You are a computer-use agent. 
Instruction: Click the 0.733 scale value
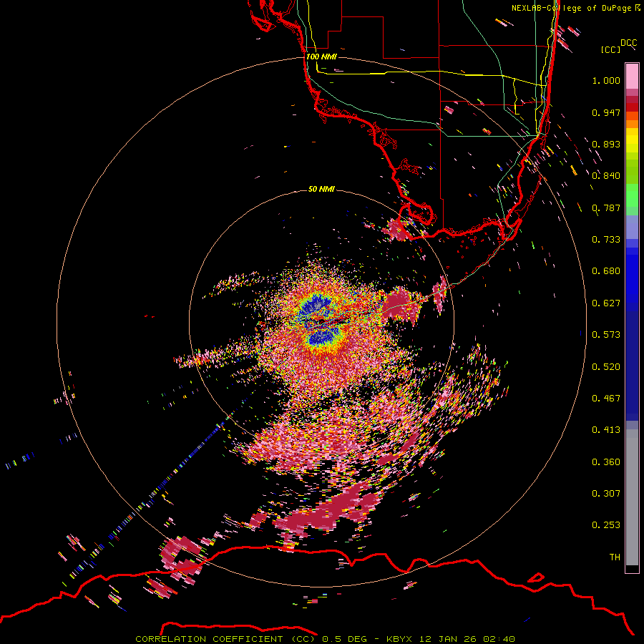[606, 240]
